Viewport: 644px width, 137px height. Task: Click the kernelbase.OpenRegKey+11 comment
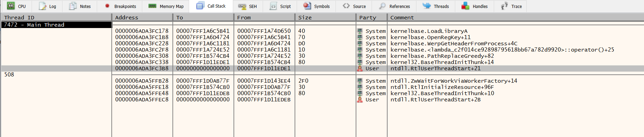(431, 37)
